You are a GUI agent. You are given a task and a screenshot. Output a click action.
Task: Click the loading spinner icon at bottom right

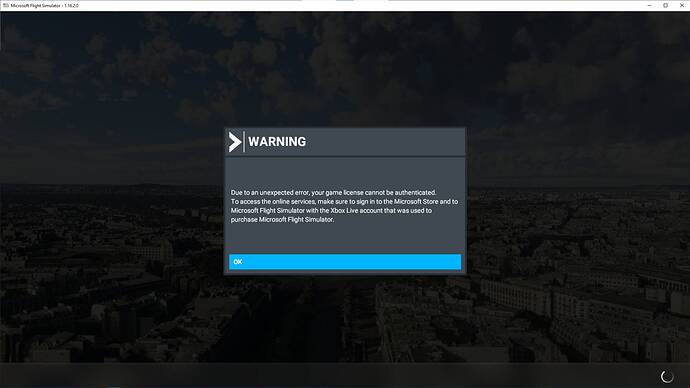pyautogui.click(x=667, y=376)
